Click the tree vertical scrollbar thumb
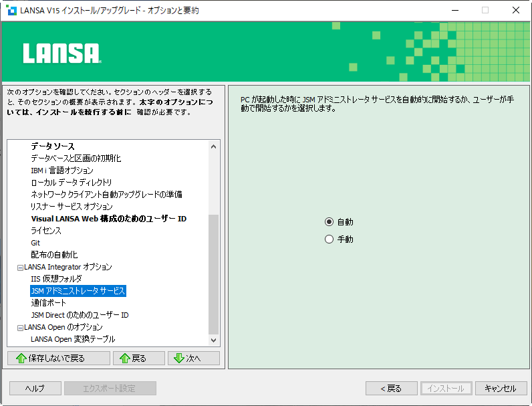The width and height of the screenshot is (532, 406). pyautogui.click(x=213, y=274)
